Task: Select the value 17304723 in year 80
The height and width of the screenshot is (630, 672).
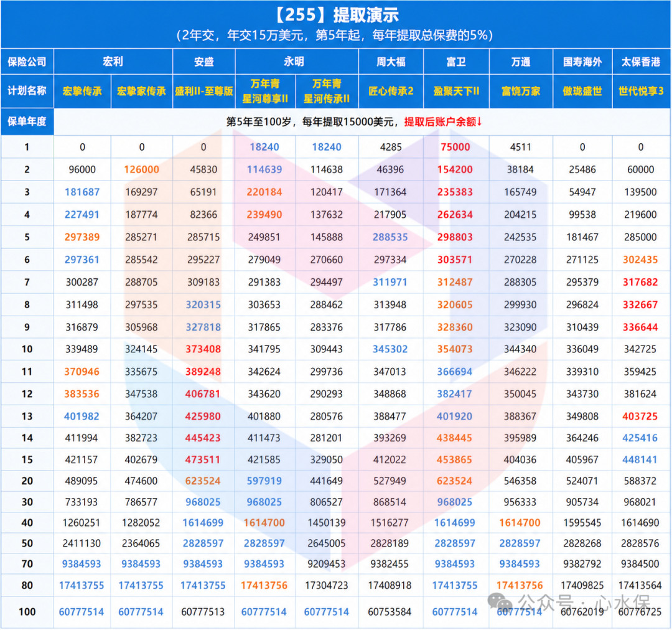Action: coord(326,585)
